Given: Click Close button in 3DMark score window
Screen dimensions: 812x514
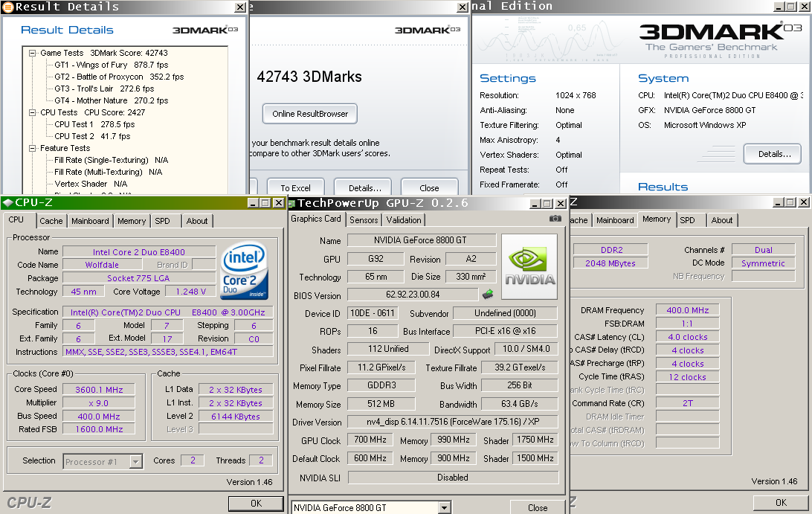Looking at the screenshot, I should tap(429, 187).
